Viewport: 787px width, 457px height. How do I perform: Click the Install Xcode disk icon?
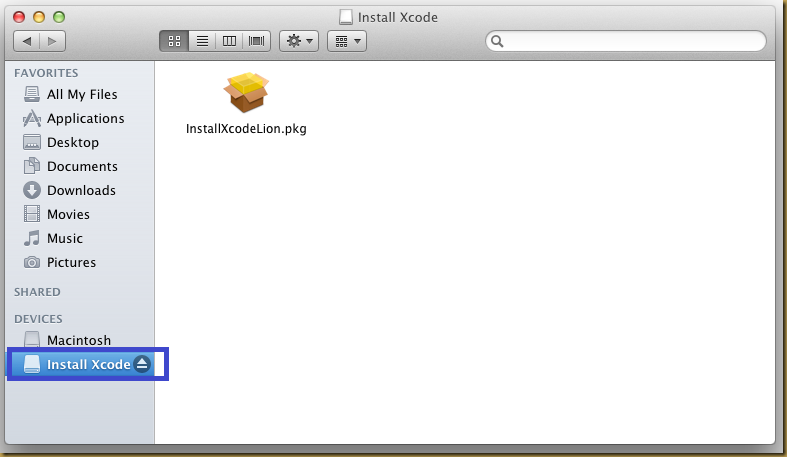[32, 364]
